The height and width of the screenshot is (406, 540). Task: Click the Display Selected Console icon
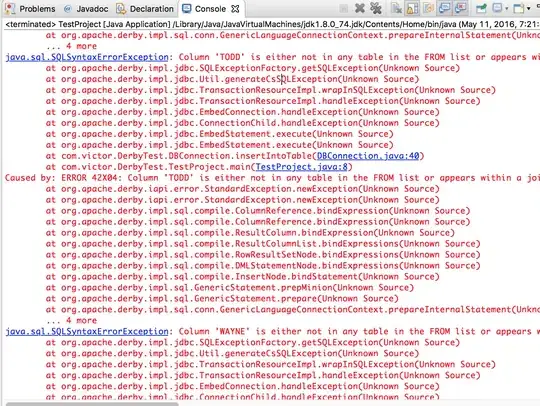497,8
